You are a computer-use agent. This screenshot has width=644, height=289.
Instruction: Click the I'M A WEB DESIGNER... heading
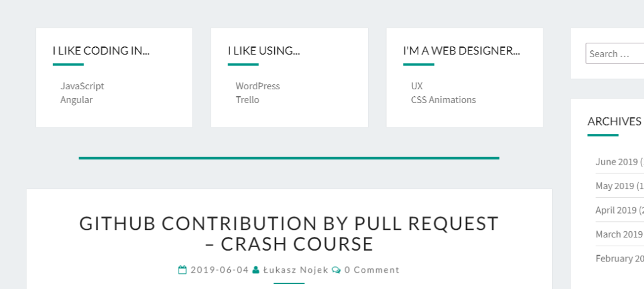click(x=461, y=51)
